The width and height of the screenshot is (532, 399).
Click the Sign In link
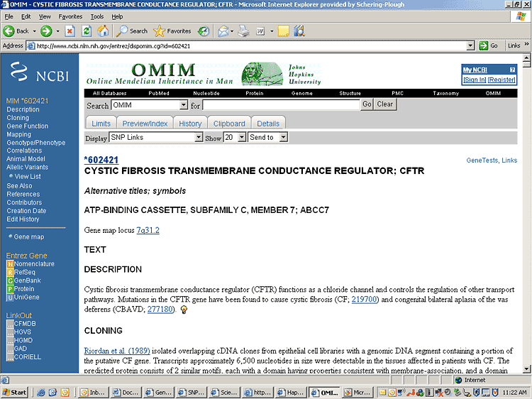475,80
